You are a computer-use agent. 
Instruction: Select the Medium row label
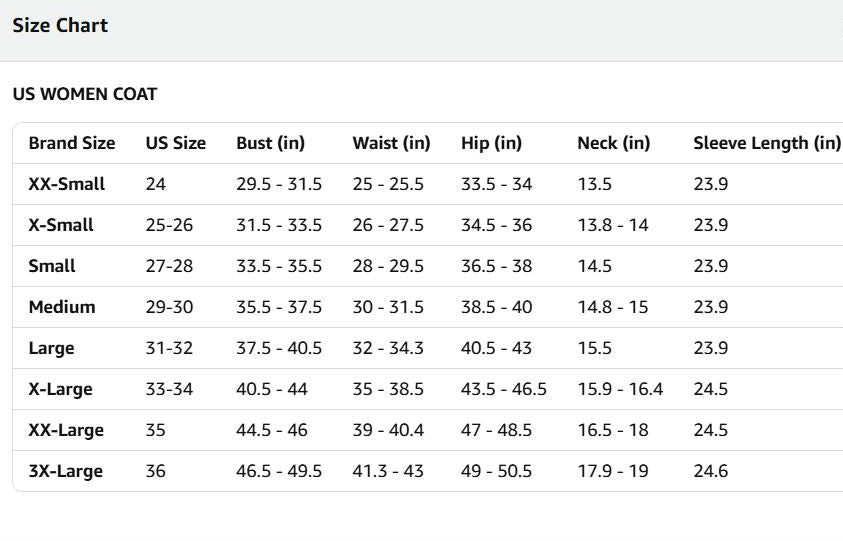point(62,307)
